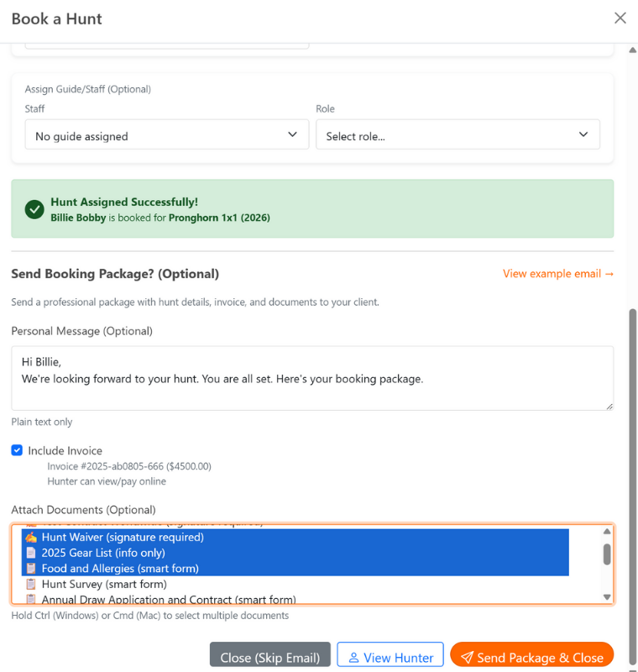Click the green Hunt Assigned checkmark icon
Image resolution: width=638 pixels, height=672 pixels.
point(34,208)
